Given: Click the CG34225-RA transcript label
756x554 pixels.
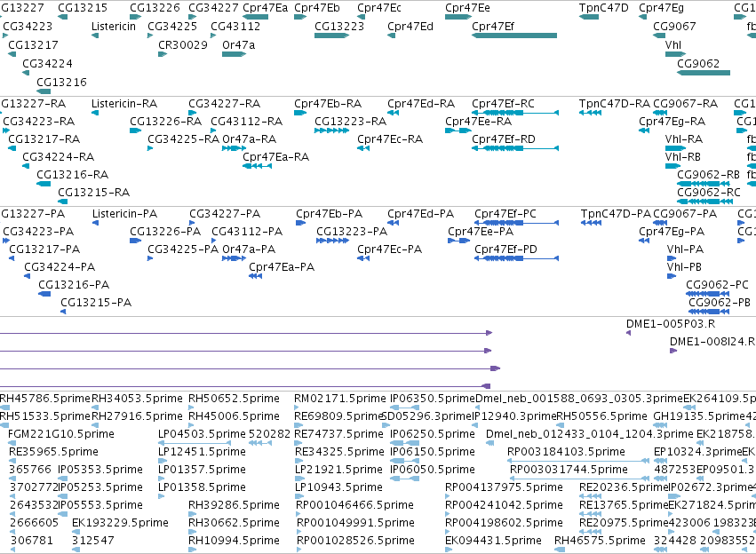Looking at the screenshot, I should click(183, 139).
